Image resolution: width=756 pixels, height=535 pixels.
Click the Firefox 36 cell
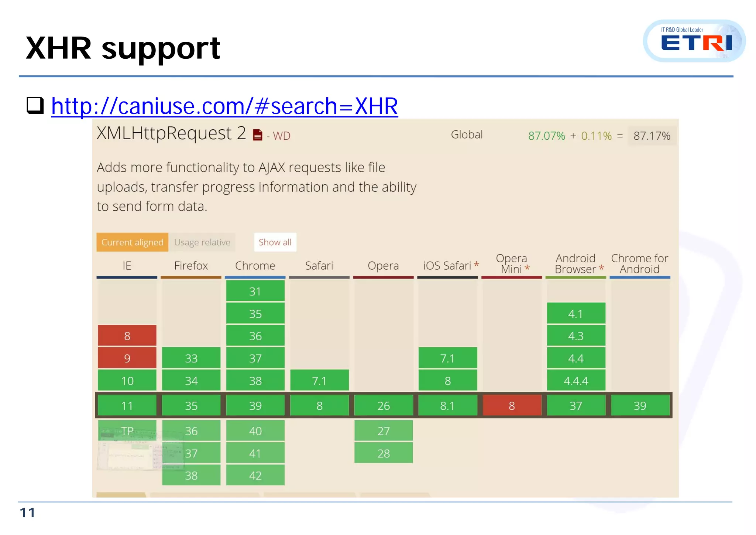pyautogui.click(x=191, y=431)
